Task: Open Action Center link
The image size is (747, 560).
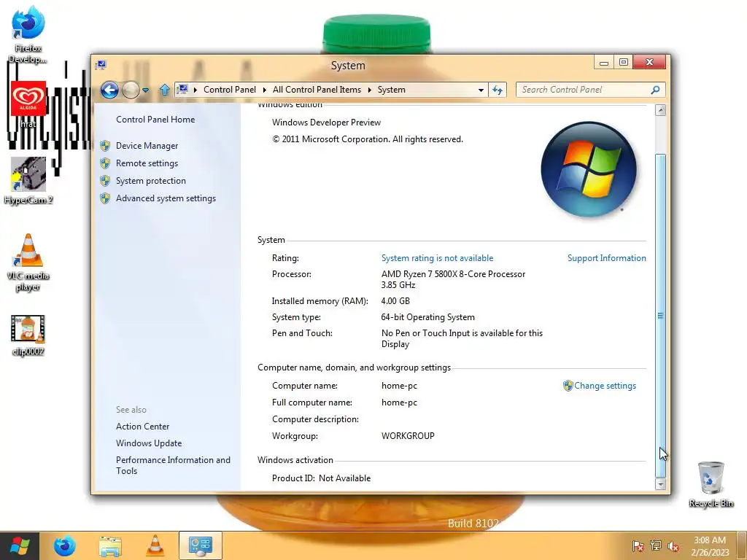Action: pos(142,427)
